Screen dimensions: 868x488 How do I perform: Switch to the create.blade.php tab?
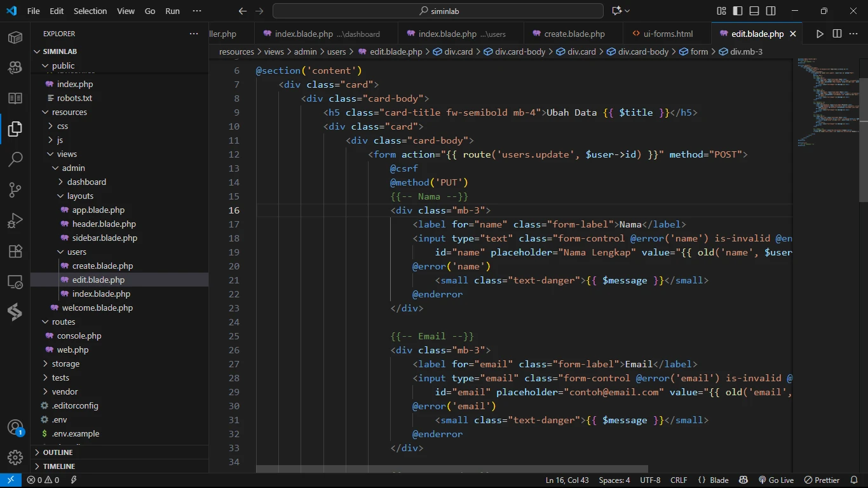[574, 34]
